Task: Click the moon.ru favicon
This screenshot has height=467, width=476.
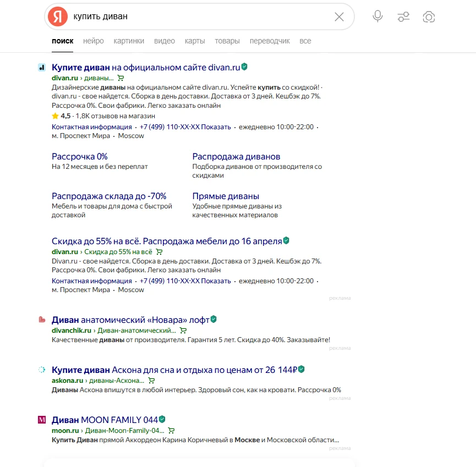Action: click(x=41, y=419)
